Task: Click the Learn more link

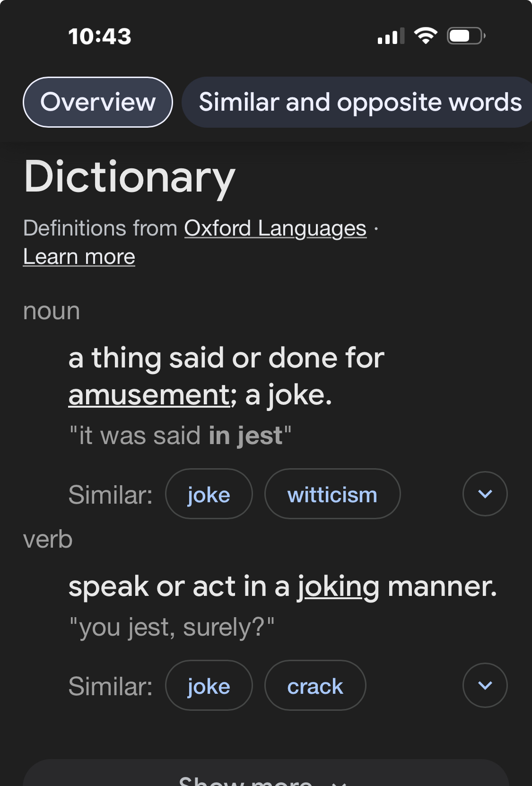Action: point(79,257)
